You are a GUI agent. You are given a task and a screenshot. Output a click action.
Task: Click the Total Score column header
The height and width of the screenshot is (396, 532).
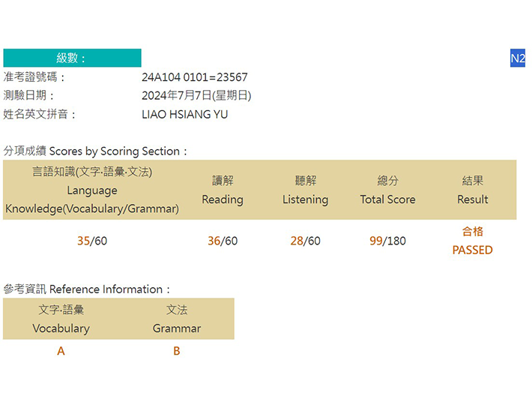387,190
